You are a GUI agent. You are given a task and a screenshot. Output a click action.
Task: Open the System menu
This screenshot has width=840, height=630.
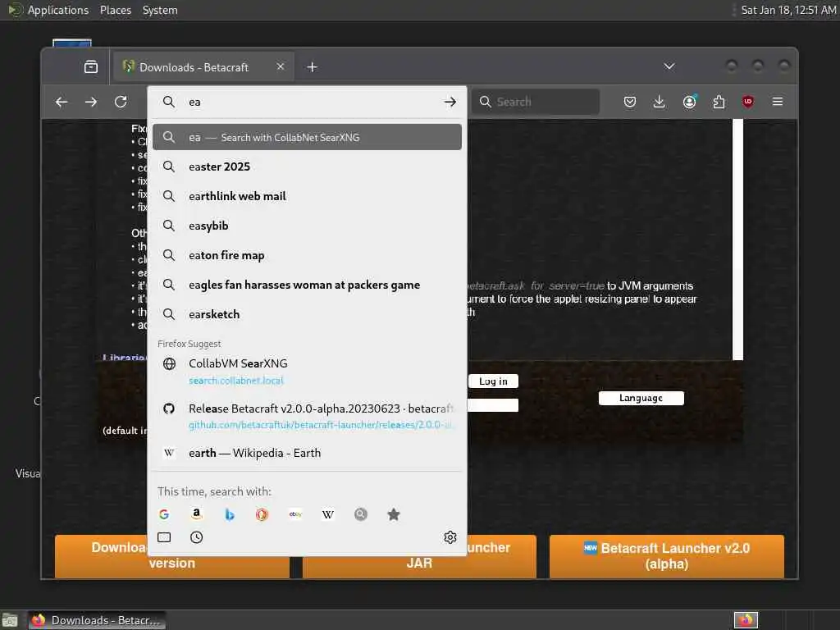[160, 10]
